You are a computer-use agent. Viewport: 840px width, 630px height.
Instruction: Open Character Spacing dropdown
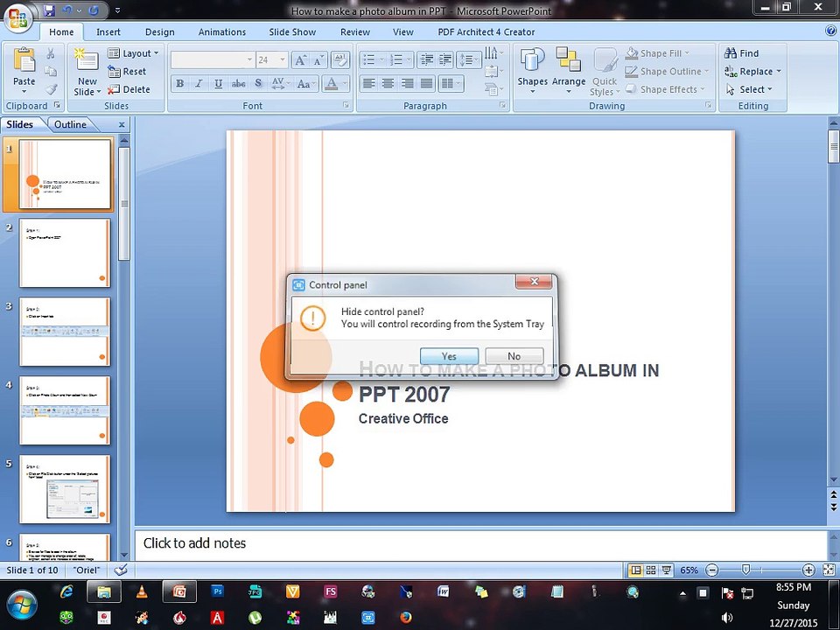[x=280, y=84]
